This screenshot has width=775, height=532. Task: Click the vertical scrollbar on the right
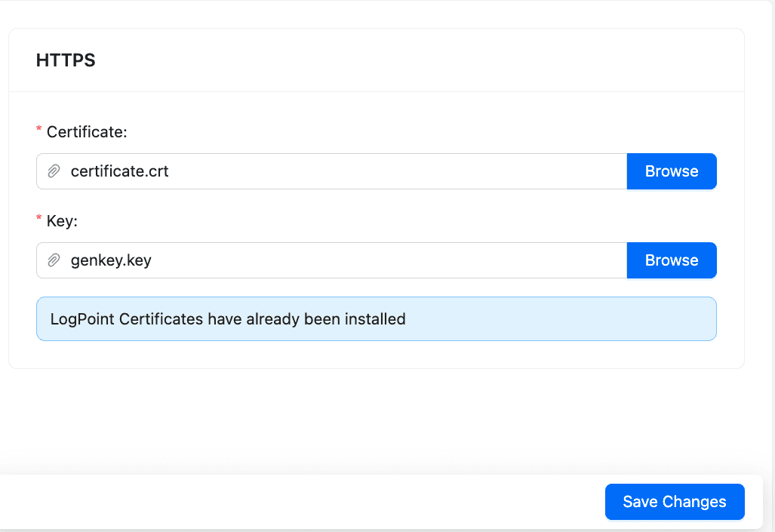point(771,264)
